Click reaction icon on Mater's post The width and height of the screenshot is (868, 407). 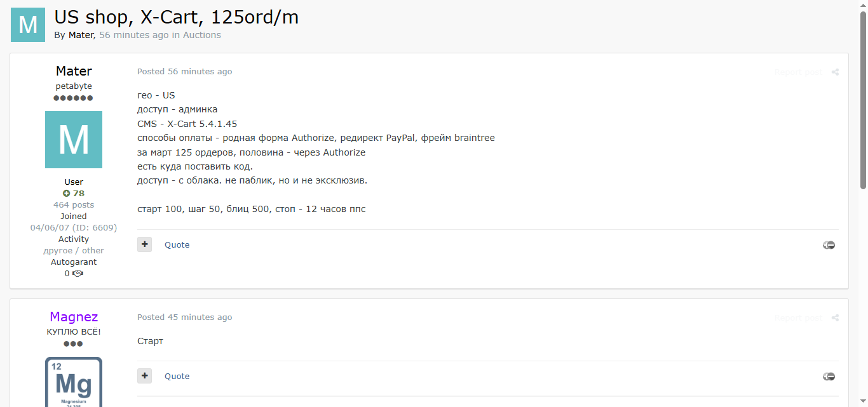tap(829, 245)
